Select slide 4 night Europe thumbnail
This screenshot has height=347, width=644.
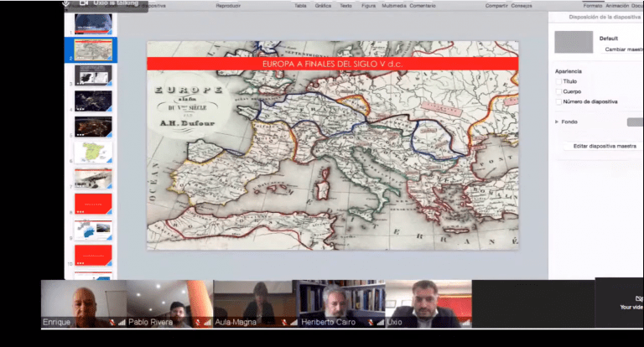click(93, 101)
